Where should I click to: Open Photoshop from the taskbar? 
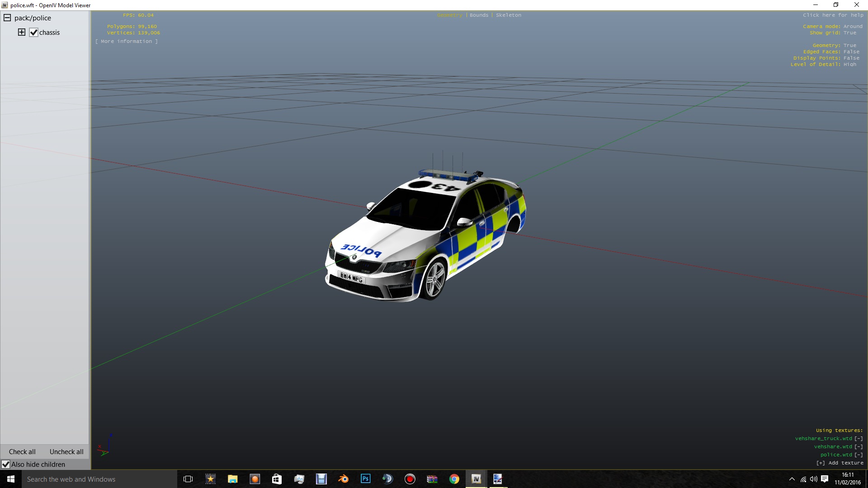coord(365,479)
